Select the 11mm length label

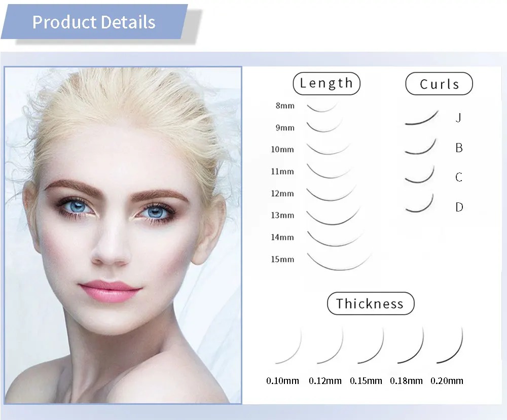(282, 171)
